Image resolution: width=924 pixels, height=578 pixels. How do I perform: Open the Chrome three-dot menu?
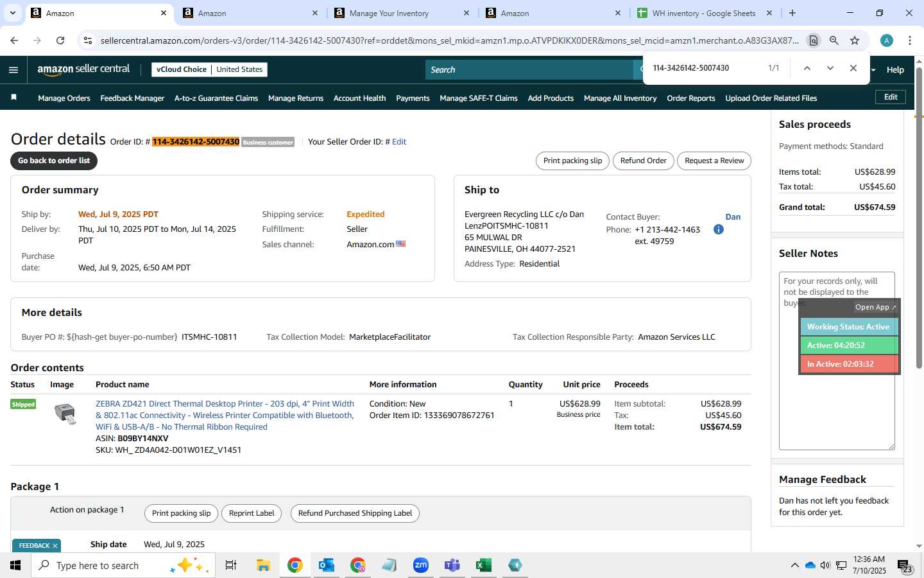(x=910, y=40)
